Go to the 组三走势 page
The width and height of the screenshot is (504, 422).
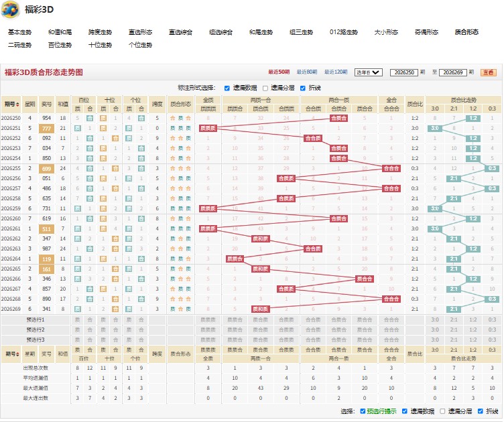301,32
